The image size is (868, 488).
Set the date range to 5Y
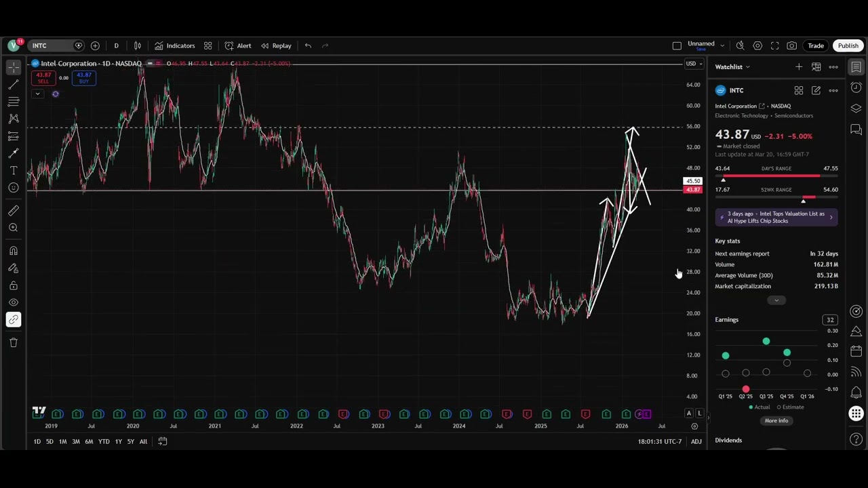coord(130,442)
